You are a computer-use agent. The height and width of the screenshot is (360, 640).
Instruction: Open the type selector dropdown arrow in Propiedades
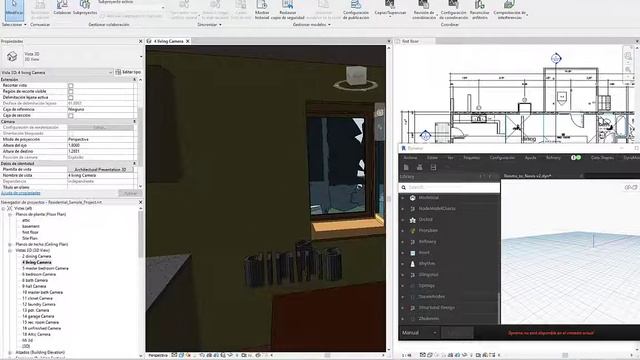pyautogui.click(x=141, y=57)
